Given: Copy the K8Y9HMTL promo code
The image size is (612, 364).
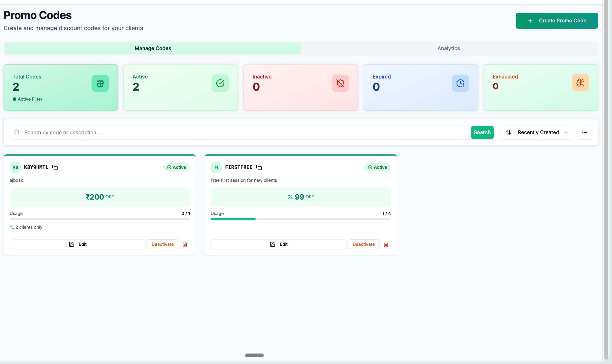Looking at the screenshot, I should pyautogui.click(x=55, y=167).
